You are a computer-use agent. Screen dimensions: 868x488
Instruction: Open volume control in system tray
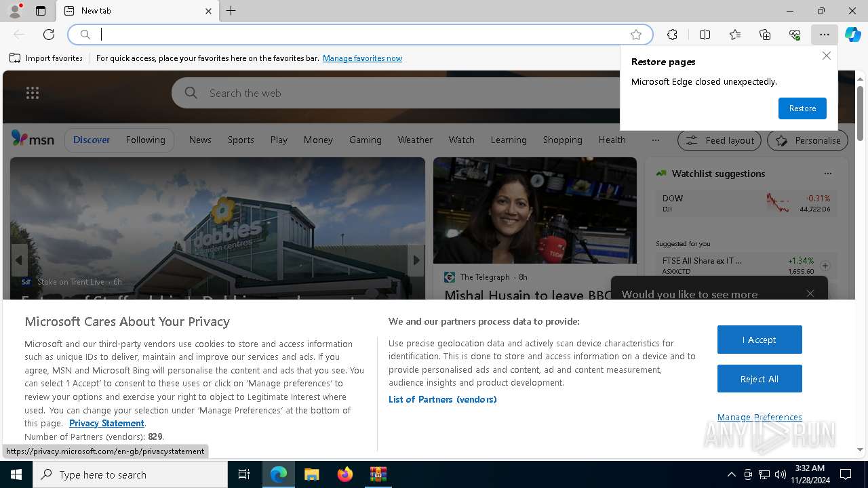tap(781, 474)
